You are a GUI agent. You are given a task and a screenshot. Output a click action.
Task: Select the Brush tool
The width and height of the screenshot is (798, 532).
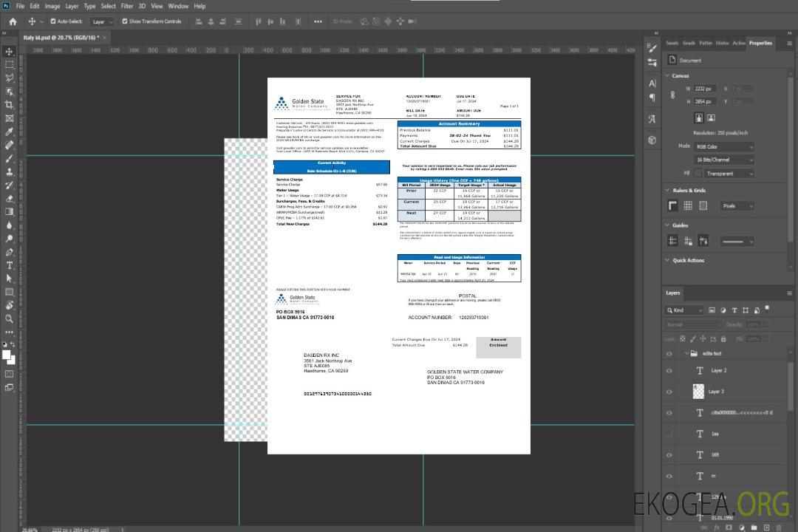9,159
